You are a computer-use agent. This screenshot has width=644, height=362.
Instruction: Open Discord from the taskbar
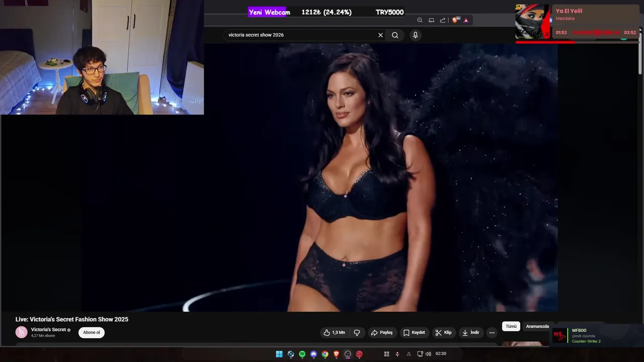pyautogui.click(x=313, y=354)
